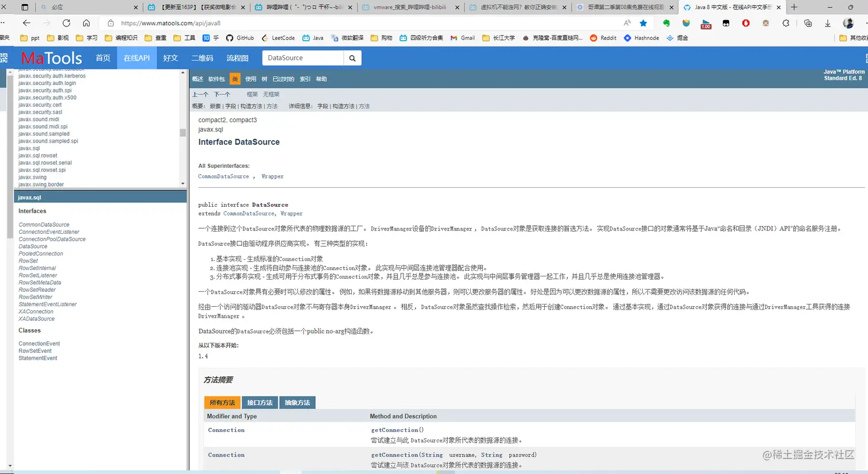Open the browser Extensions puzzle icon
The width and height of the screenshot is (868, 474).
pyautogui.click(x=786, y=23)
